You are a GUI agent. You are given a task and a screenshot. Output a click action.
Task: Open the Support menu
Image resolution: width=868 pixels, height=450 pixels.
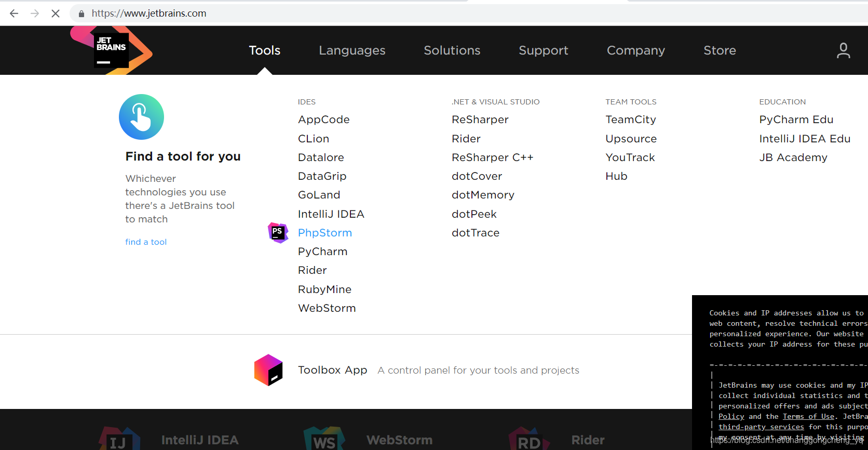coord(544,50)
